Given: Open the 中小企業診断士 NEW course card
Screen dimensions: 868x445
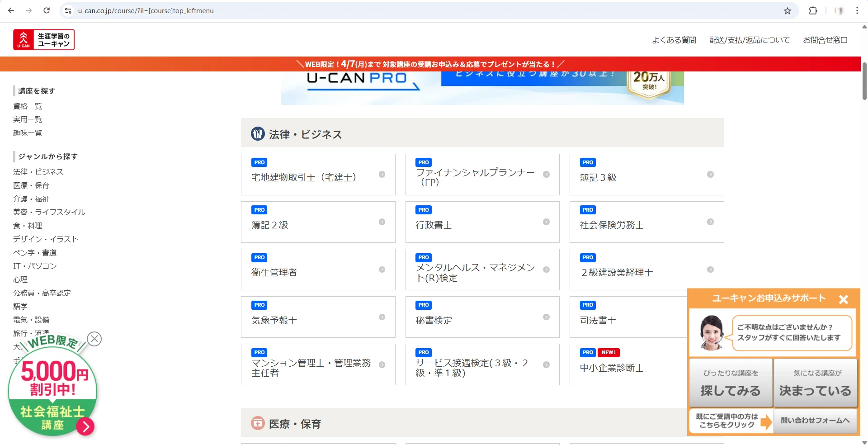Looking at the screenshot, I should pos(628,365).
